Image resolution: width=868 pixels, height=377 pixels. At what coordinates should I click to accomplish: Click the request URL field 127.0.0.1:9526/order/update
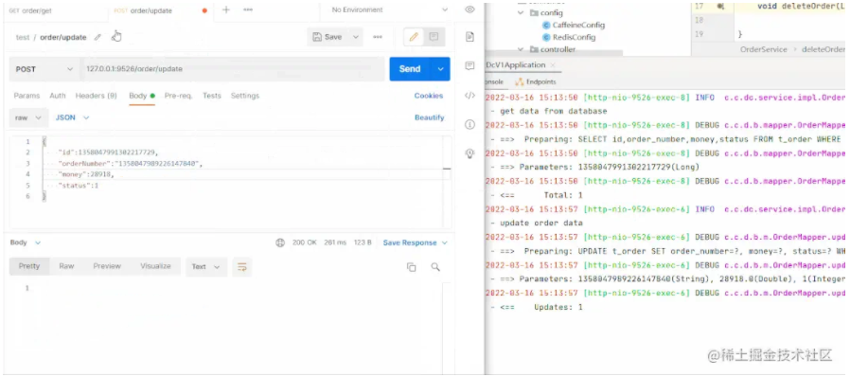(x=232, y=69)
